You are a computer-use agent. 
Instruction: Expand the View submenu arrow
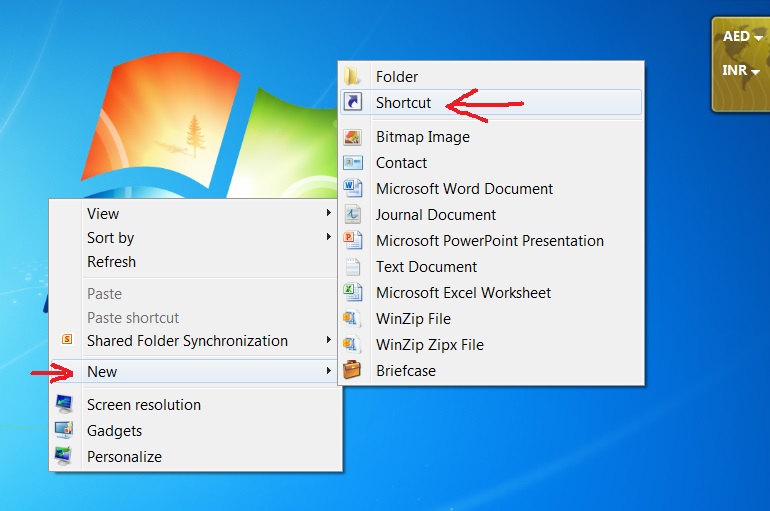(x=329, y=213)
